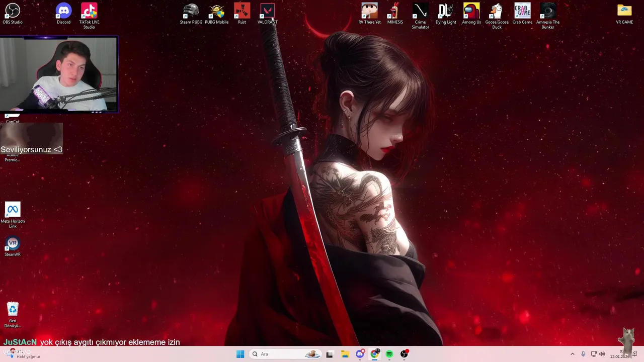The width and height of the screenshot is (644, 362).
Task: Click the Goose Goose Duck desktop icon
Action: click(x=497, y=16)
